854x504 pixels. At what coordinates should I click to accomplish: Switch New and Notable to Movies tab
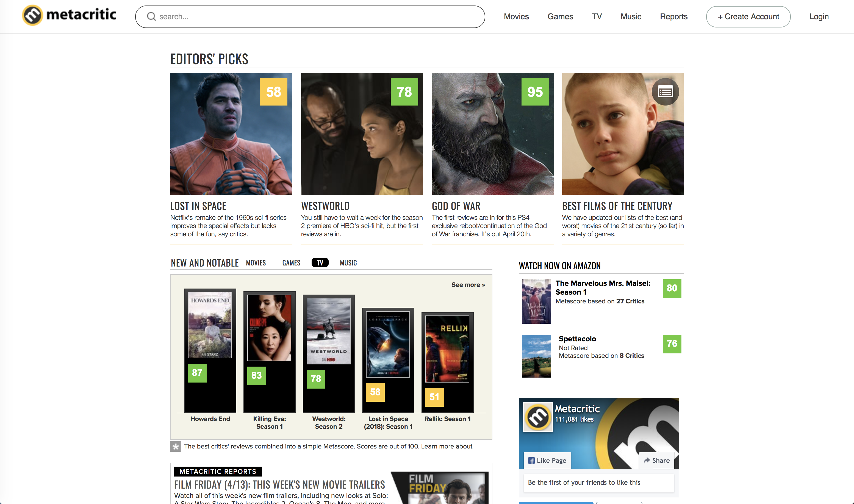[256, 262]
